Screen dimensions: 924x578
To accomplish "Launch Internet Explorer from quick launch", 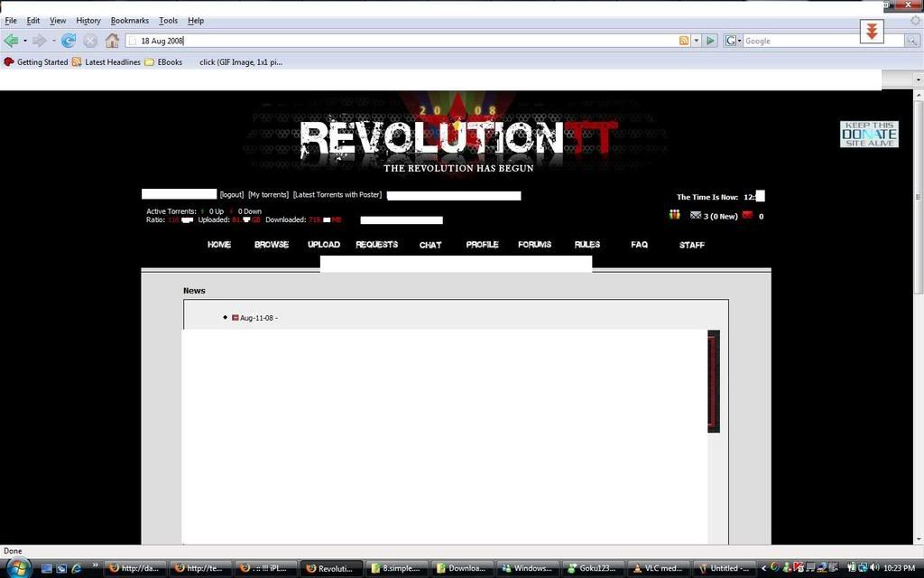I will coord(76,569).
